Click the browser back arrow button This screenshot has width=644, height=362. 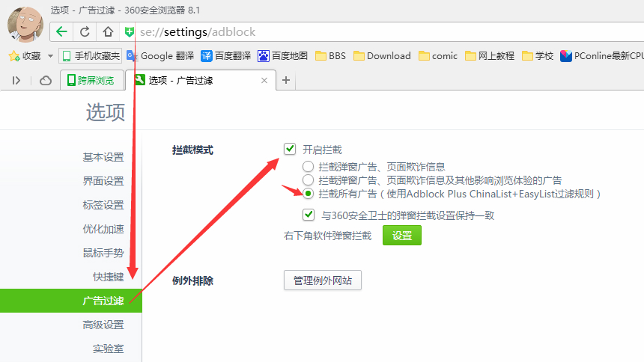[61, 32]
